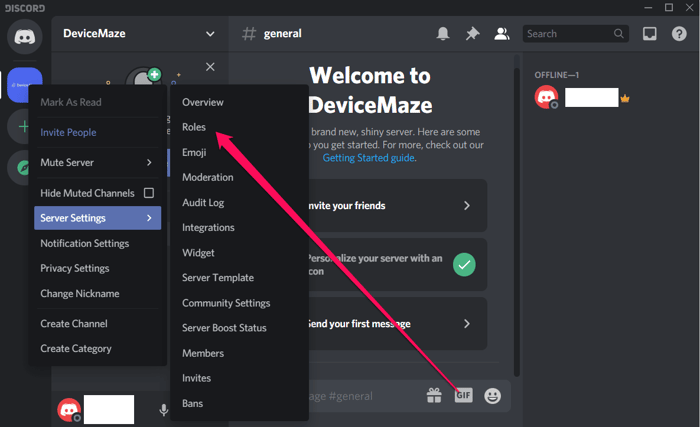
Task: Open Notification Settings menu entry
Action: coord(97,243)
